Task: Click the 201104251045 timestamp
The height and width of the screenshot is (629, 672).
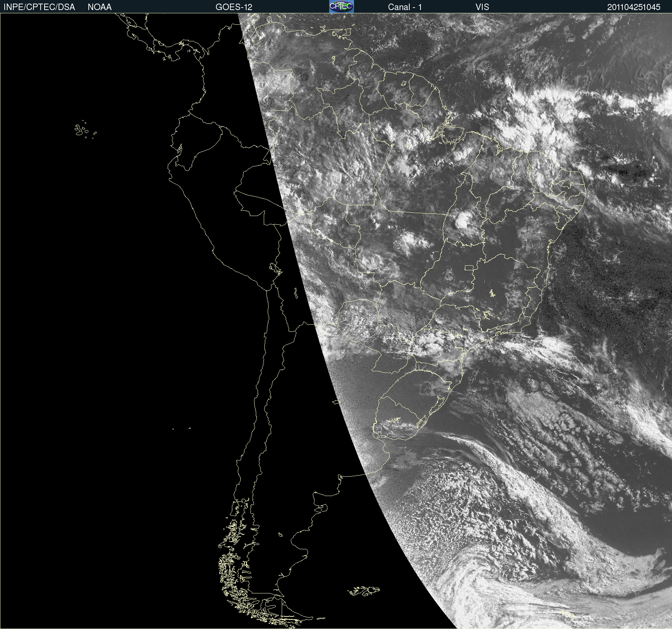Action: pos(634,7)
